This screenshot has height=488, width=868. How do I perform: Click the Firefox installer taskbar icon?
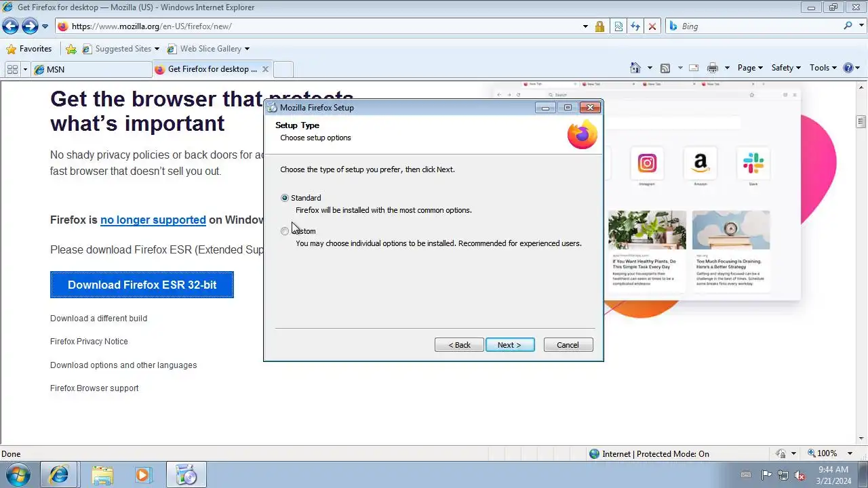(186, 475)
